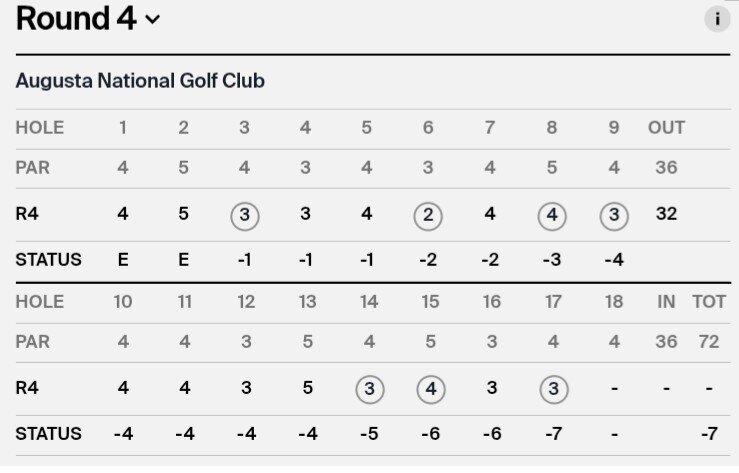The height and width of the screenshot is (473, 739).
Task: Click the circled birdie on hole 3
Action: [245, 216]
